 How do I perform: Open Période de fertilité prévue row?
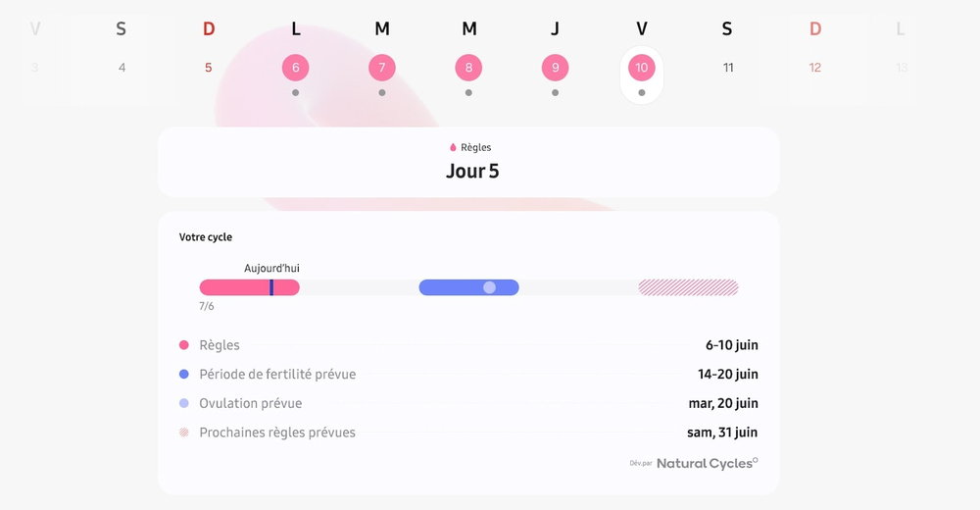(x=468, y=375)
